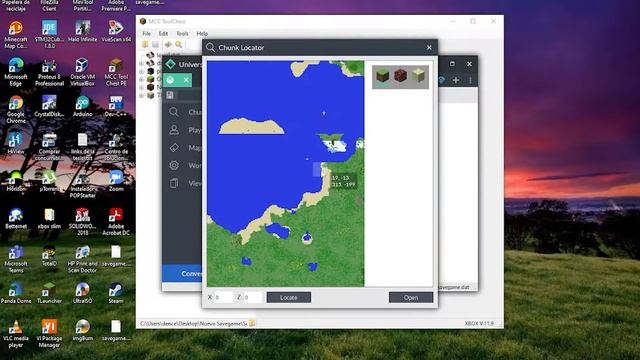The width and height of the screenshot is (640, 360).
Task: Focus the X coordinate input field
Action: (x=224, y=298)
